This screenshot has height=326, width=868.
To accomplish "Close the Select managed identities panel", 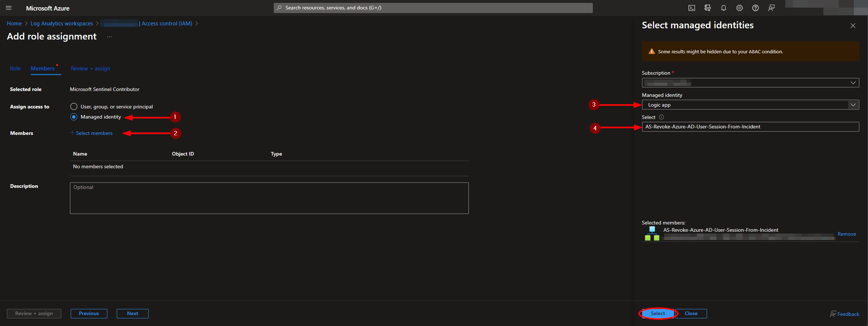I will coord(853,25).
